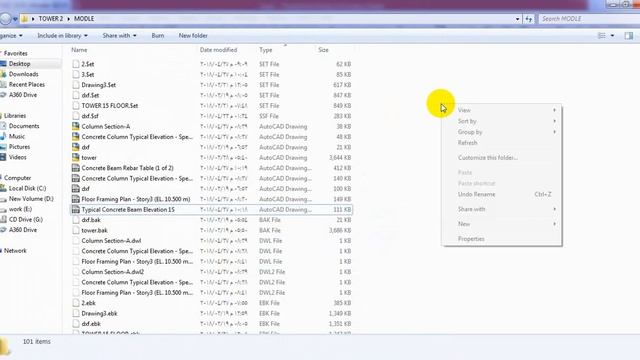Screen dimensions: 640x360
Task: Select TOWER 15 FLOOR.Set file icon
Action: [x=76, y=105]
